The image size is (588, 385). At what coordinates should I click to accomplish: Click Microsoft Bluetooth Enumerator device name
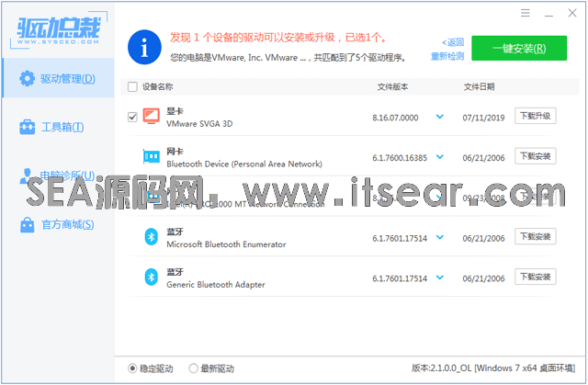coord(226,244)
